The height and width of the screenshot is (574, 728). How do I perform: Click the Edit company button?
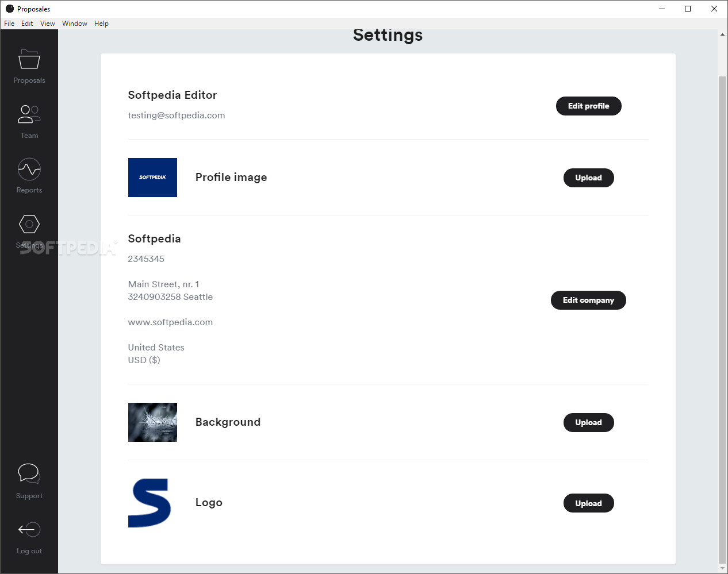(588, 300)
